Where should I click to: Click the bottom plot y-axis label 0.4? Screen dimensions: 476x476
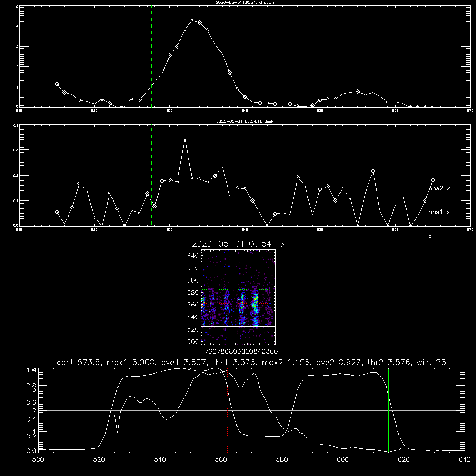[31, 419]
